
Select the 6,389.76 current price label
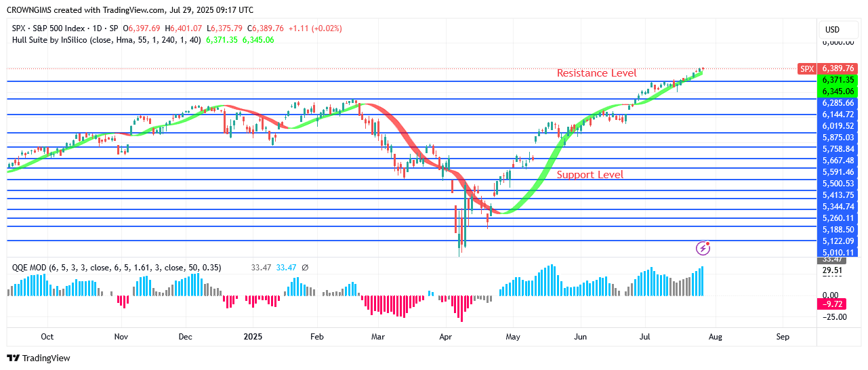pyautogui.click(x=838, y=68)
